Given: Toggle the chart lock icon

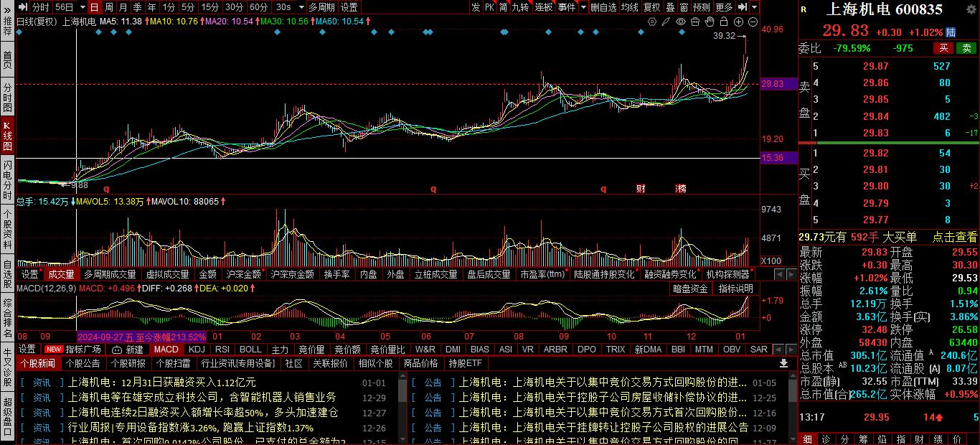Looking at the screenshot, I should point(724,22).
